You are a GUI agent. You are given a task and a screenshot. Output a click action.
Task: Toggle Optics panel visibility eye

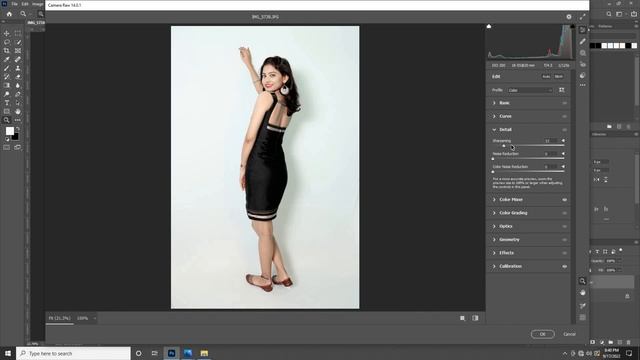point(564,226)
